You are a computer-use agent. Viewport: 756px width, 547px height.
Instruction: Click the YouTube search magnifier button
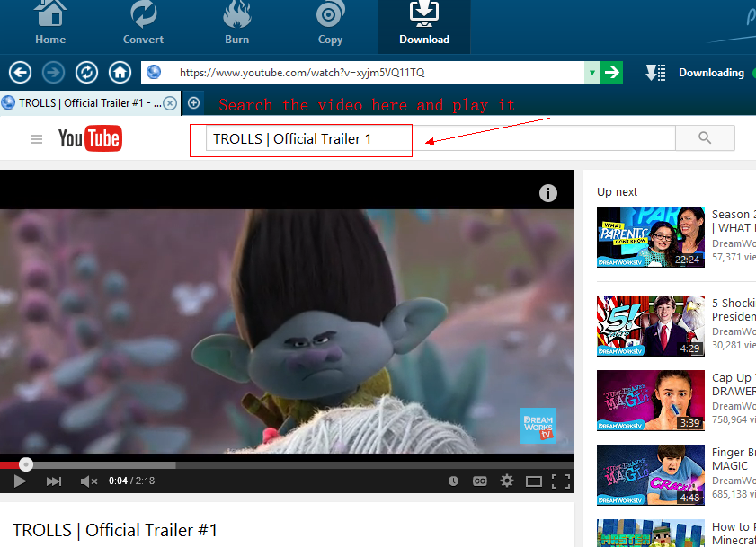705,138
